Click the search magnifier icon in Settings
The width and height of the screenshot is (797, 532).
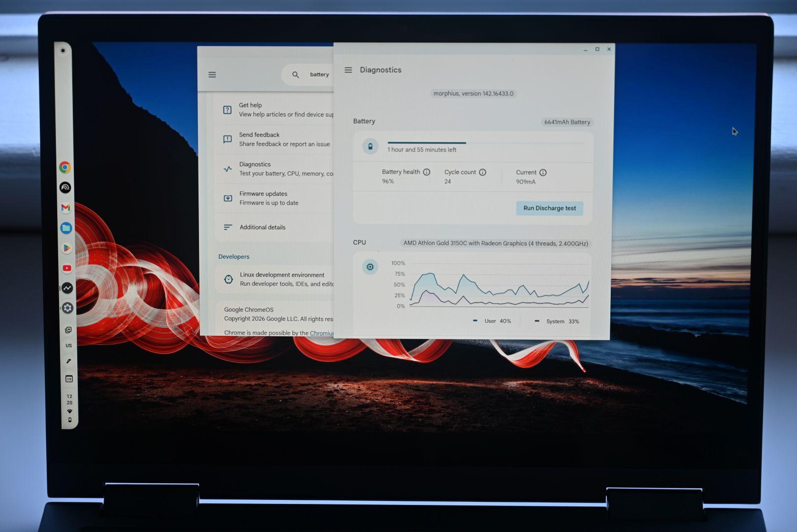coord(296,75)
